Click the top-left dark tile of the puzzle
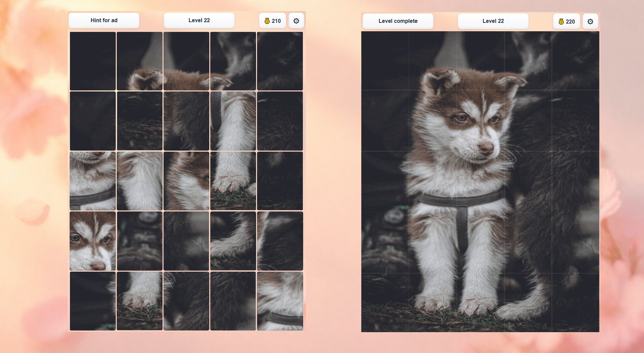 click(x=92, y=61)
